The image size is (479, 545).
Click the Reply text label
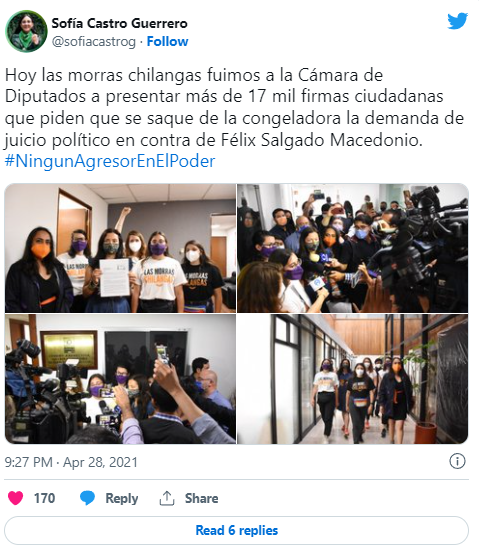(x=122, y=498)
